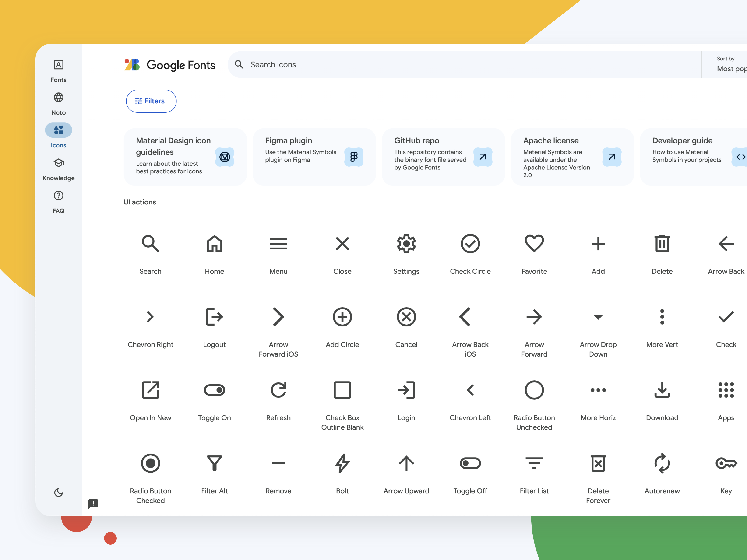This screenshot has height=560, width=747.
Task: Select the Chevron Right icon
Action: pyautogui.click(x=150, y=317)
